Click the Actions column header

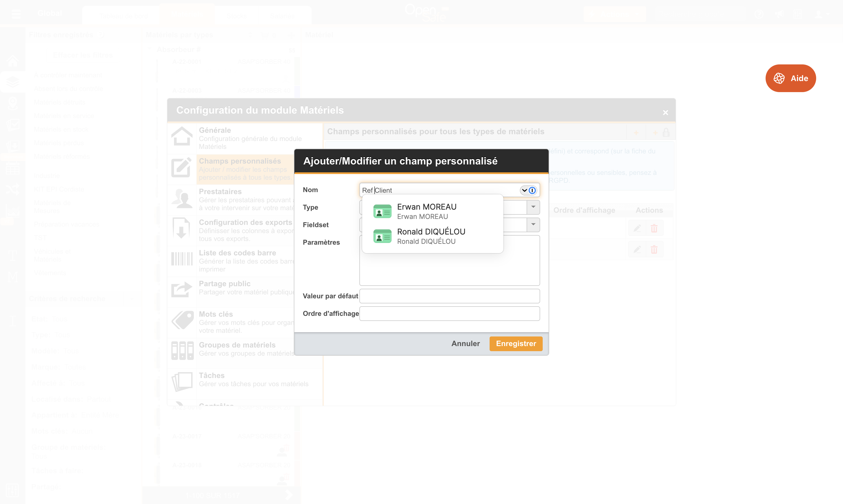click(649, 210)
